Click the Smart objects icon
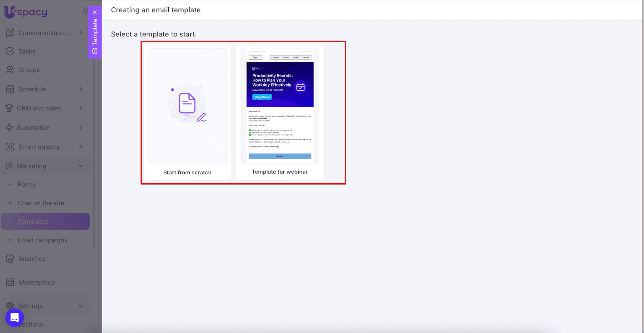 coord(10,147)
